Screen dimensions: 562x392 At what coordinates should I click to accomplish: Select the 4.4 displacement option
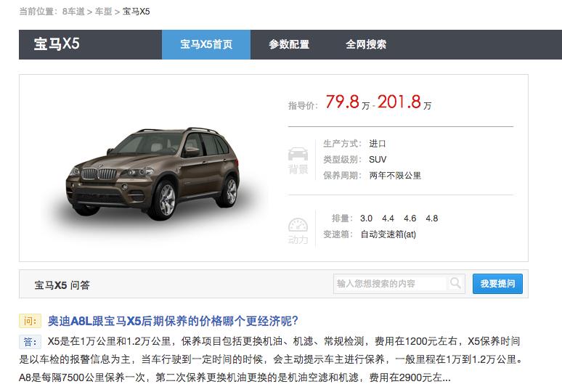click(x=388, y=219)
